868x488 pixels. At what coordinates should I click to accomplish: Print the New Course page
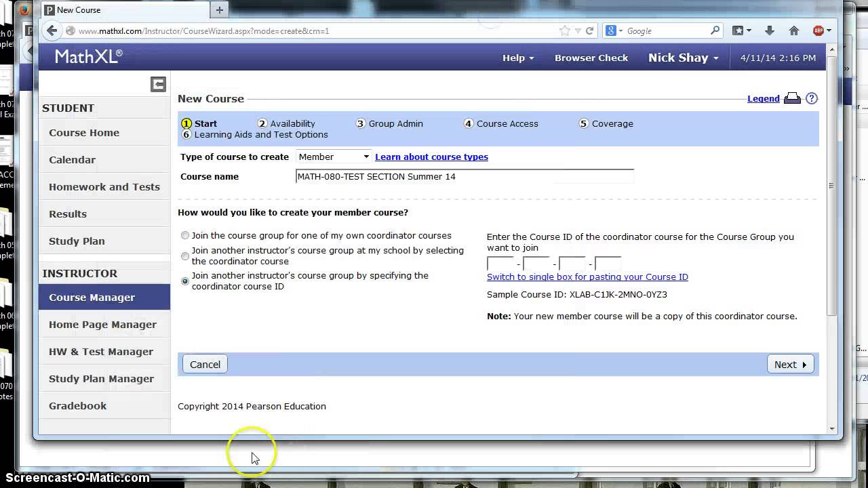[x=792, y=99]
